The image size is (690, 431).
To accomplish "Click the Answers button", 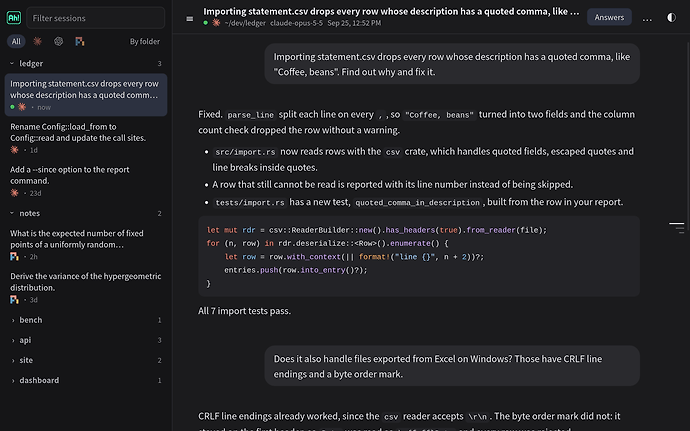I will click(x=609, y=17).
